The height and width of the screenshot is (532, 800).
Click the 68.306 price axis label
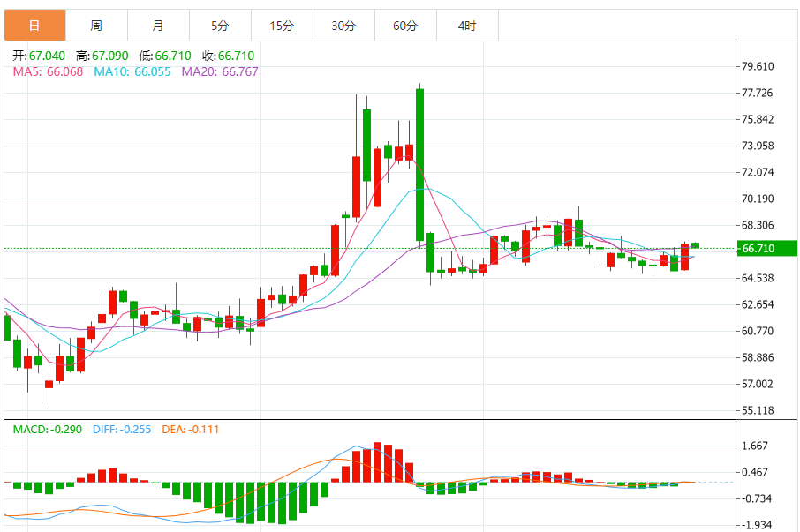758,225
